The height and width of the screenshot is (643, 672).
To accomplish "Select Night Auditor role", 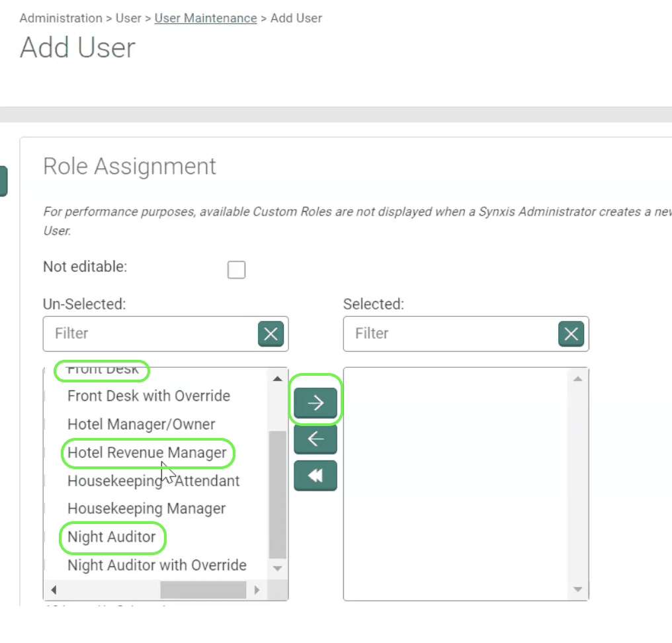I will click(112, 537).
